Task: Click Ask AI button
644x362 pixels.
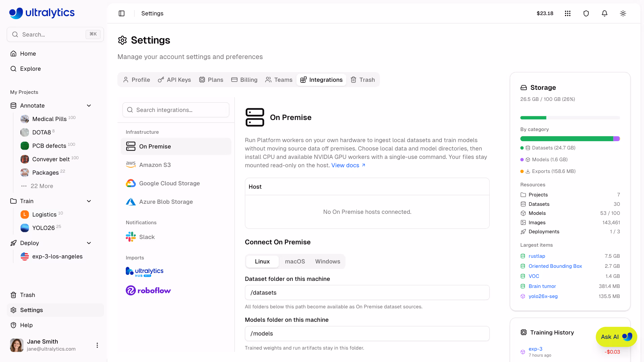Action: tap(616, 337)
